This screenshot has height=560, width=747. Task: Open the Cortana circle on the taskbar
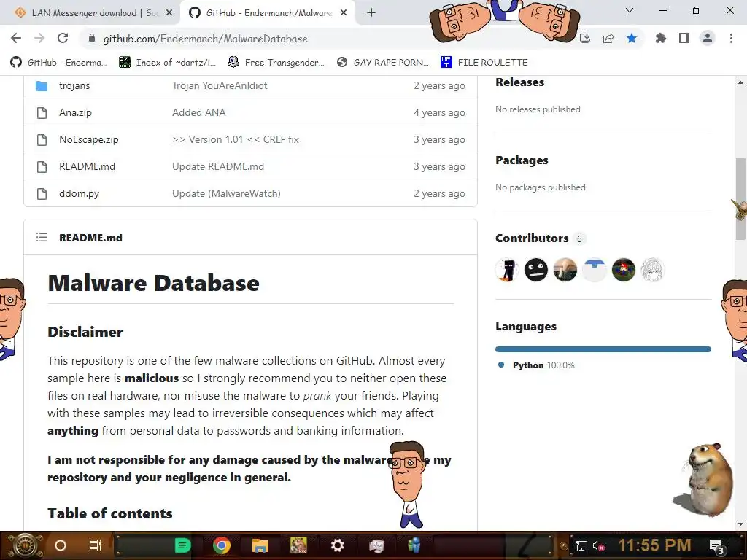coord(61,545)
